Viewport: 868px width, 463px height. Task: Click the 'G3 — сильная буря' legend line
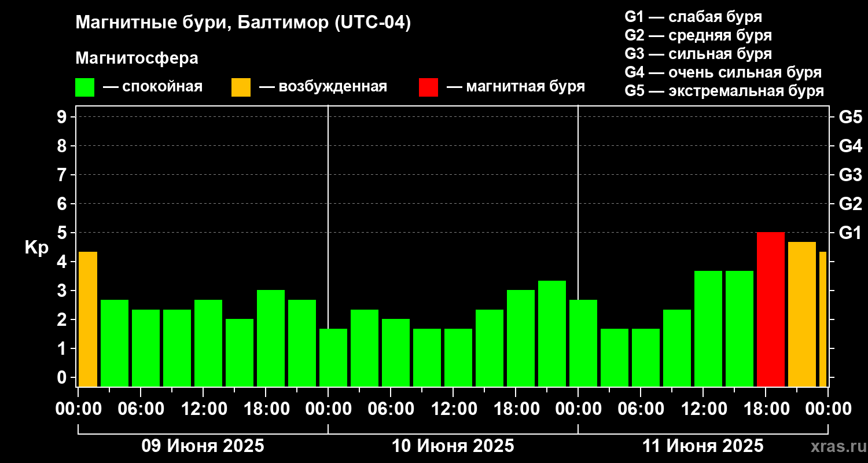698,53
